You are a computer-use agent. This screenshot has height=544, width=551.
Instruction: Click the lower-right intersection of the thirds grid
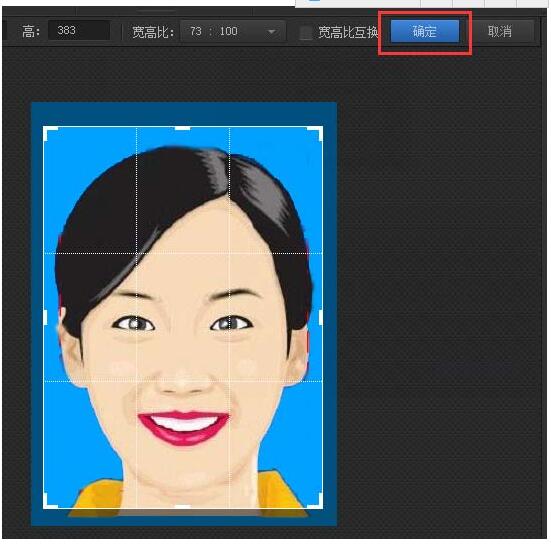click(229, 381)
